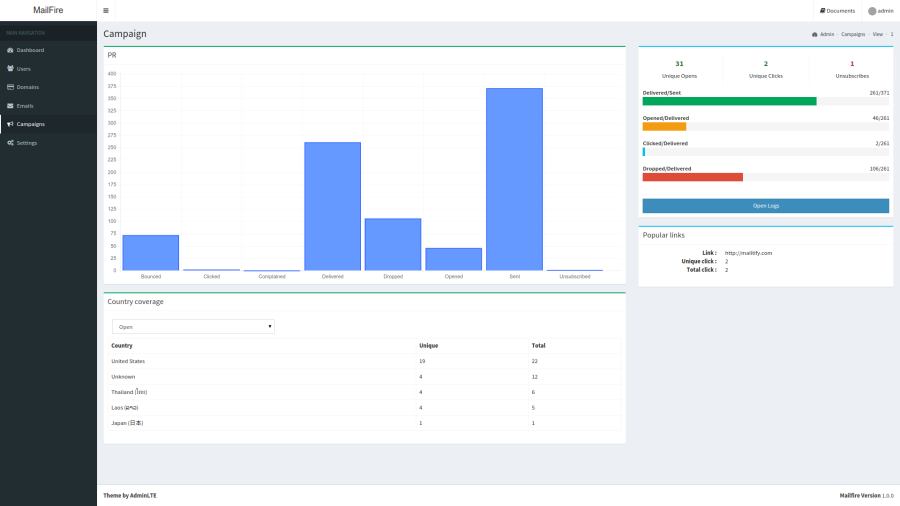Click the Thailand country row

pyautogui.click(x=365, y=392)
